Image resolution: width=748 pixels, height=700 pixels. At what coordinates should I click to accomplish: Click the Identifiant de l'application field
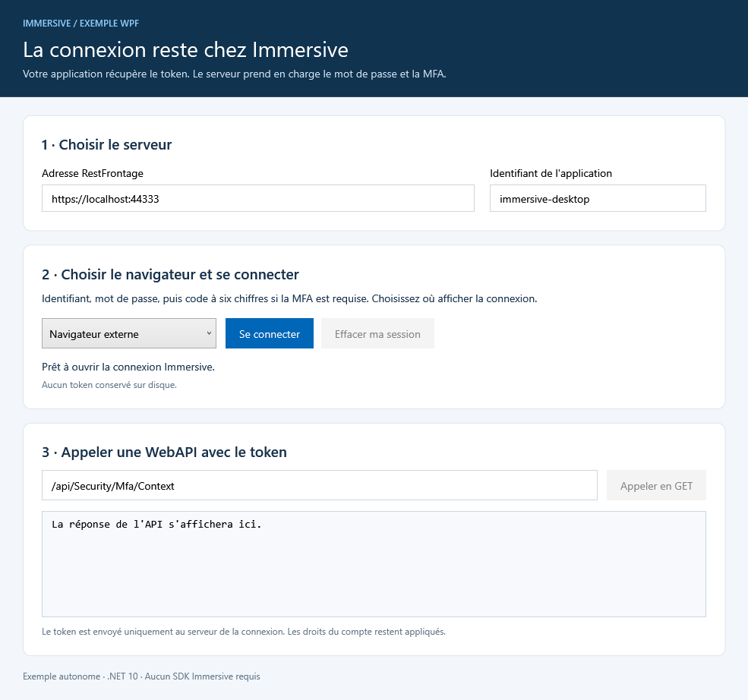pyautogui.click(x=598, y=198)
